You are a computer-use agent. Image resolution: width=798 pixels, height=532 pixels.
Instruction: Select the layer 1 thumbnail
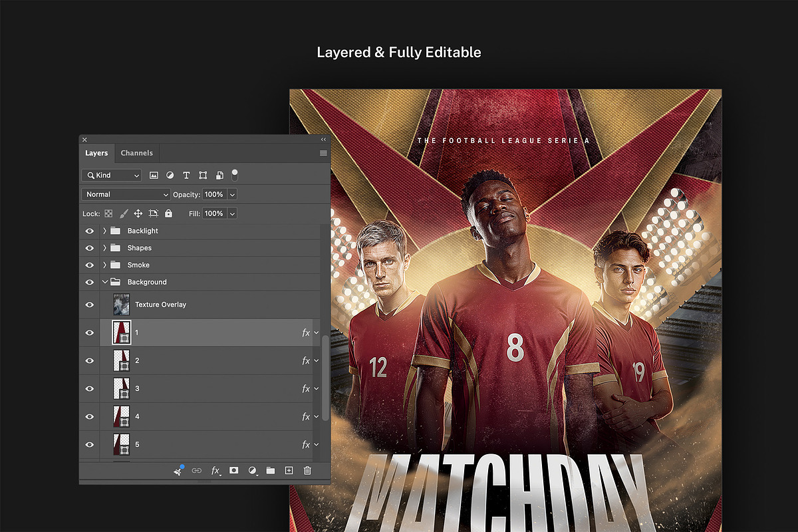click(122, 332)
